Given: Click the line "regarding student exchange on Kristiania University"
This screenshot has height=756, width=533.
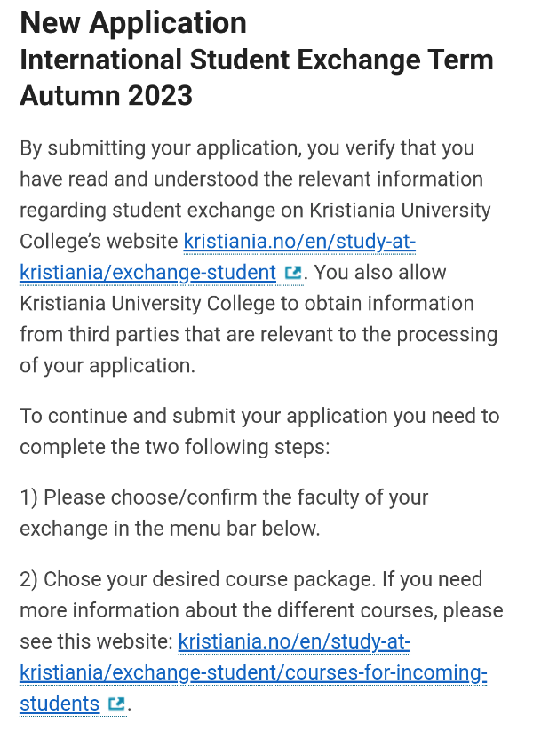Looking at the screenshot, I should [x=255, y=211].
